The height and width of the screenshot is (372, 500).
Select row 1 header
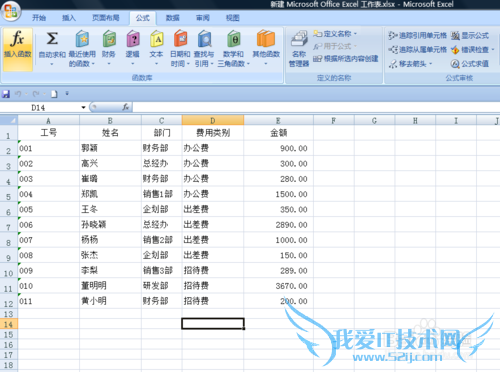coord(9,133)
